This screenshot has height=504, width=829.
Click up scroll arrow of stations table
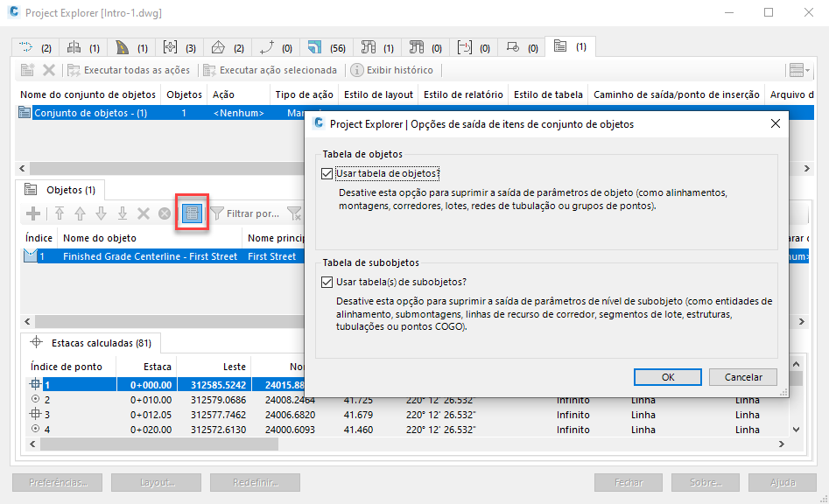tap(797, 364)
